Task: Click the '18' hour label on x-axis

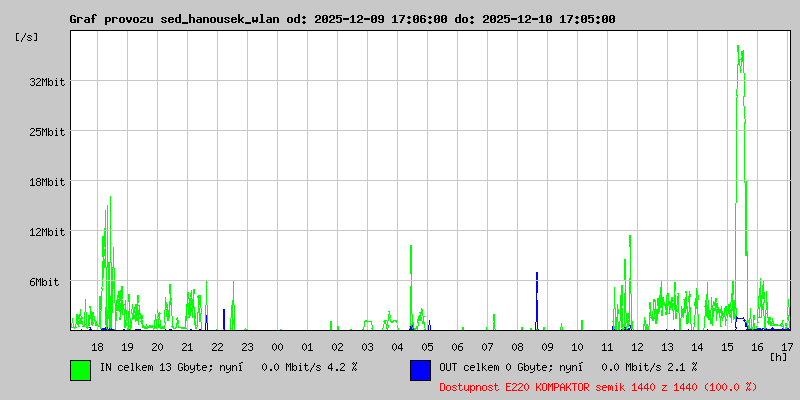Action: pyautogui.click(x=97, y=347)
